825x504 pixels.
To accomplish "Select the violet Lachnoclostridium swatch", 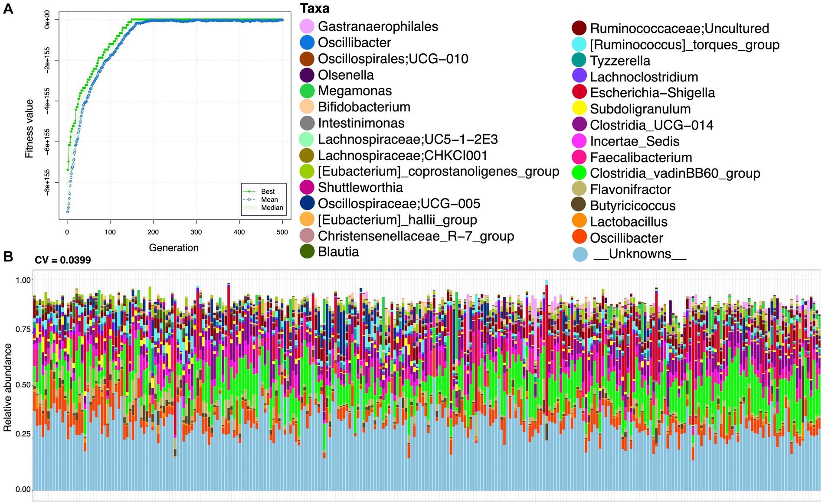I will pos(579,76).
